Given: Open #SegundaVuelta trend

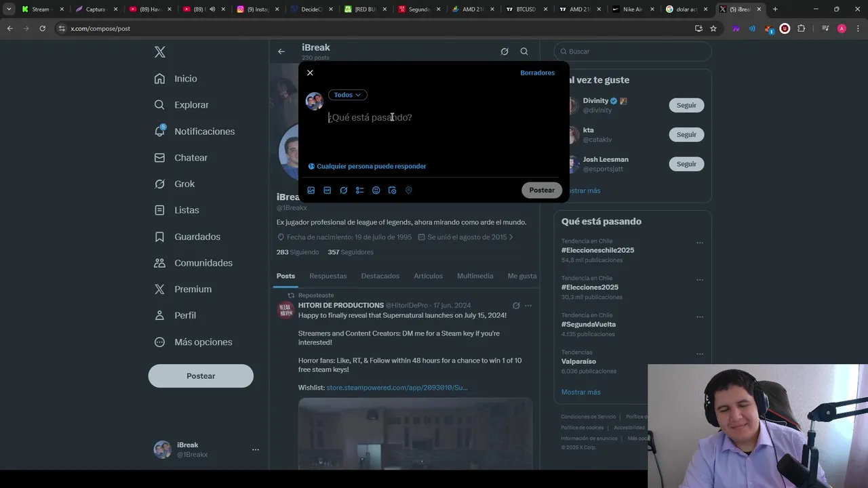Looking at the screenshot, I should [588, 324].
